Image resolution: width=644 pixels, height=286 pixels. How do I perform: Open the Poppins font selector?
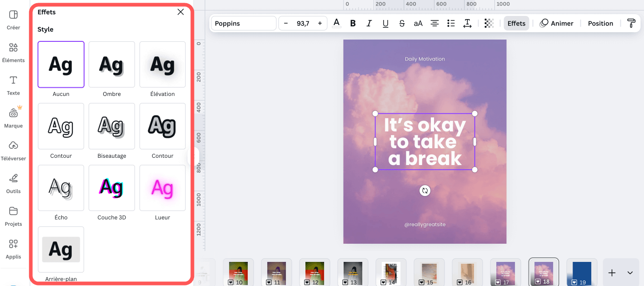[x=243, y=23]
